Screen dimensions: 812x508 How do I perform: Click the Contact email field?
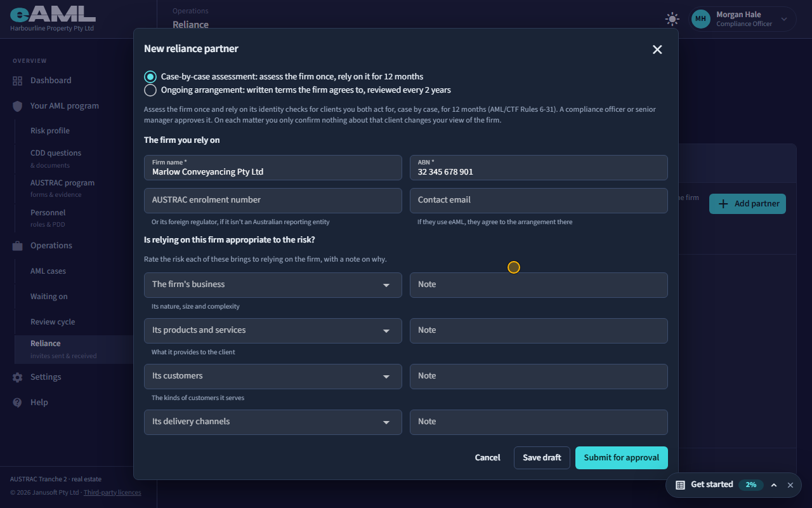539,201
